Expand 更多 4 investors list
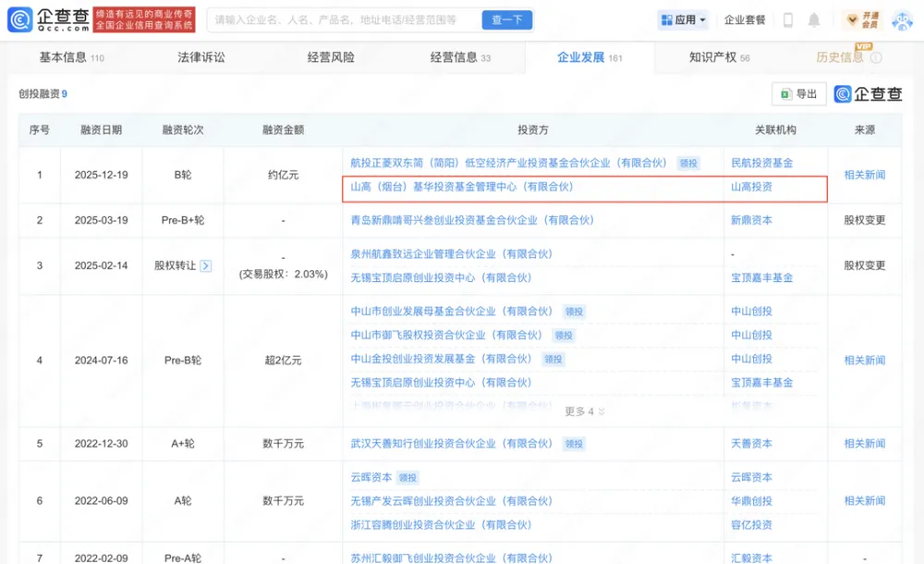The width and height of the screenshot is (924, 564). click(x=585, y=411)
